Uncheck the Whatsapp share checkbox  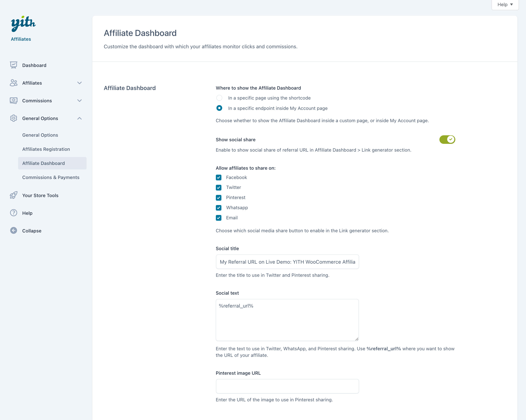(219, 208)
